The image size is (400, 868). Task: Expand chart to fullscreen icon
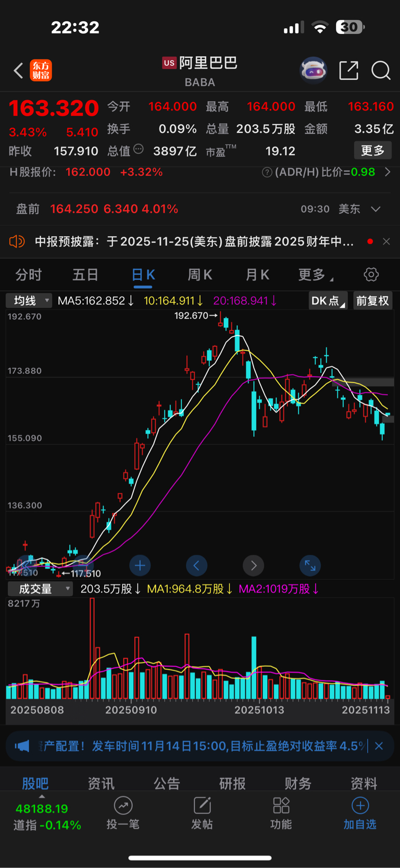310,565
